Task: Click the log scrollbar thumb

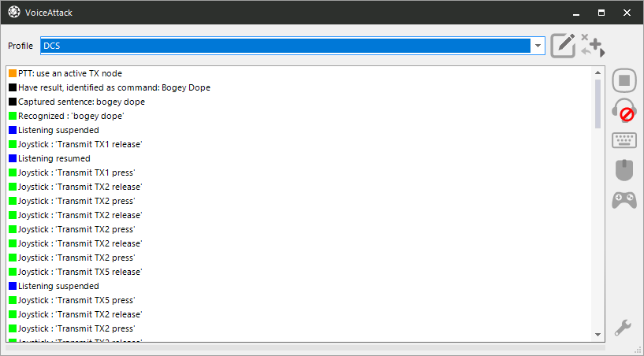Action: coord(598,103)
